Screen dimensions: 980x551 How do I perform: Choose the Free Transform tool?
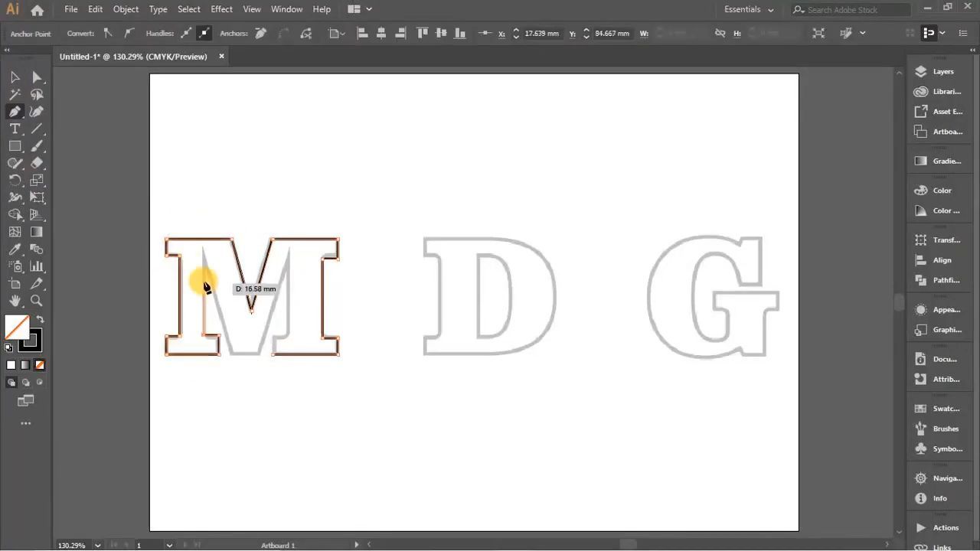37,197
